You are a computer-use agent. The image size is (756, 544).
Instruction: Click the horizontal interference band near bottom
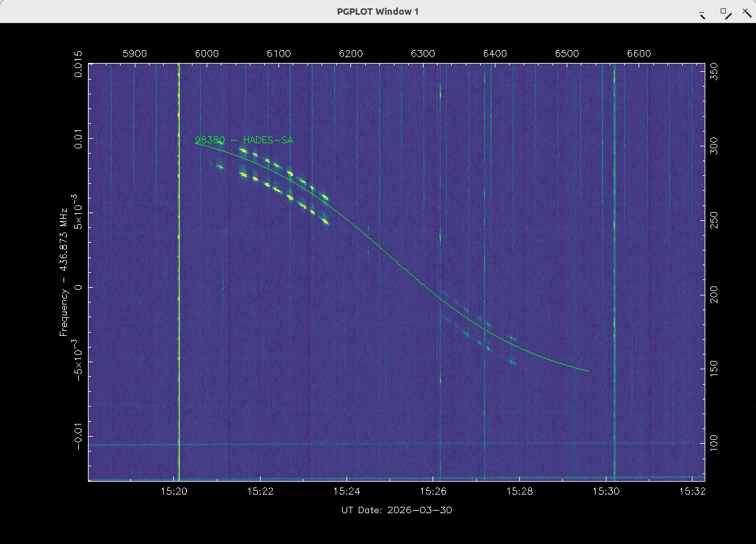[x=385, y=444]
